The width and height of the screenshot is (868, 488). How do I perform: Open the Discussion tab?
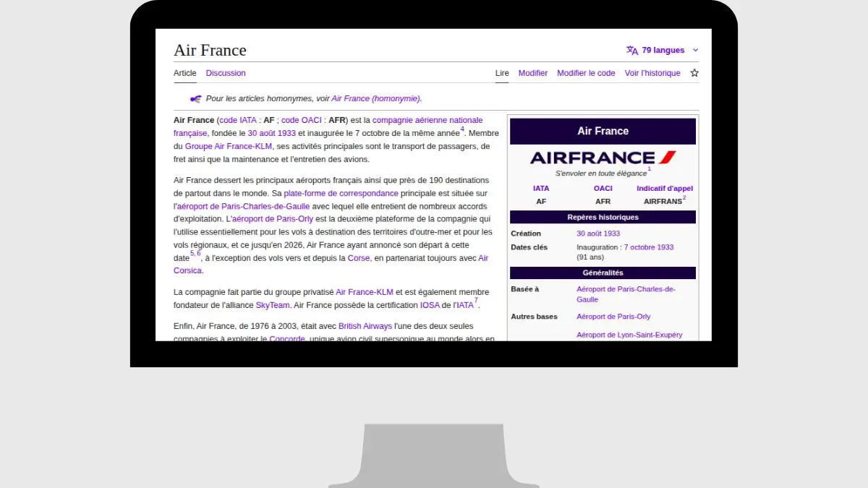226,73
